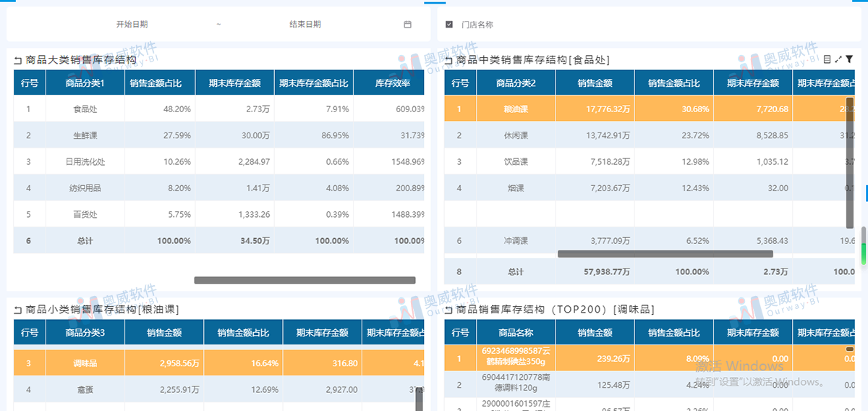Click back arrow beside 商品销售库存结构(TOP200) title

pyautogui.click(x=449, y=310)
